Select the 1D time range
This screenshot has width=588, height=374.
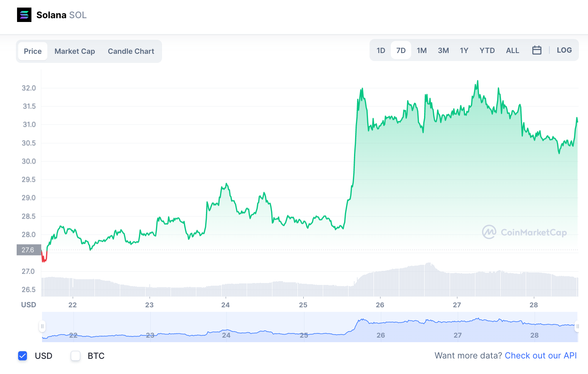(381, 50)
